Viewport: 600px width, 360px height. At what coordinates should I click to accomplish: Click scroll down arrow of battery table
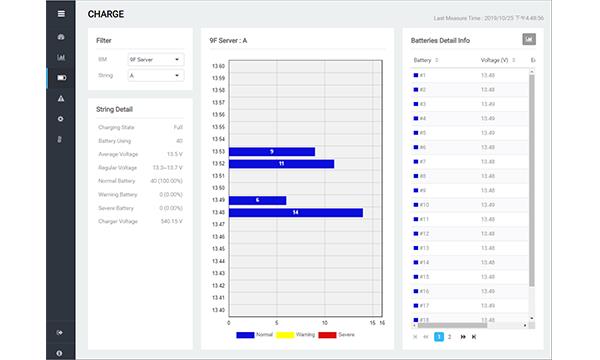click(x=532, y=318)
